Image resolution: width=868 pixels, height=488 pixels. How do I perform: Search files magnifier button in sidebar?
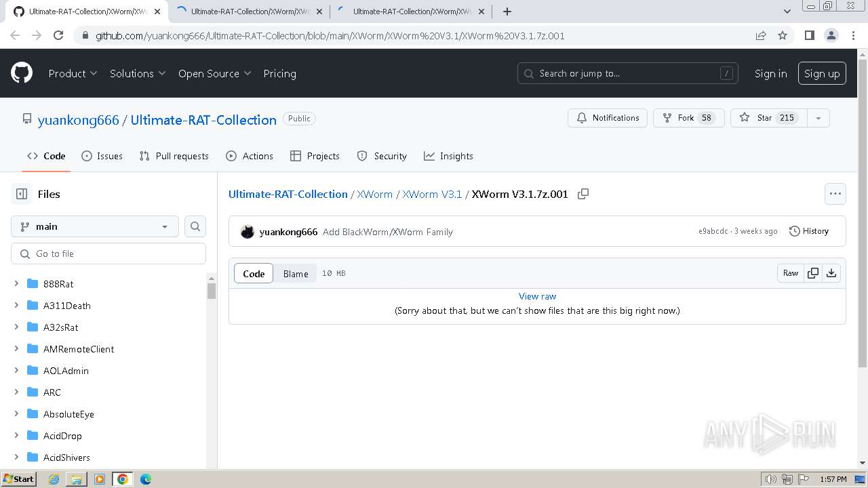pos(195,226)
